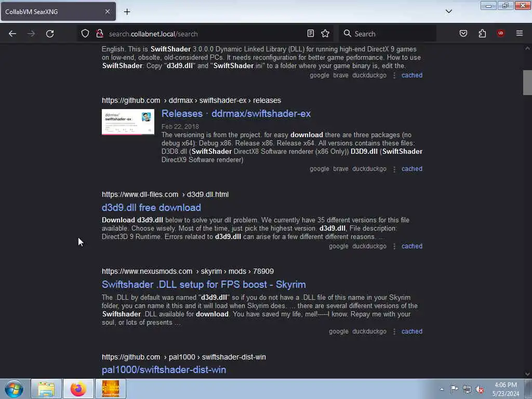
Task: Close the CollabVM SearXNG tab
Action: point(107,11)
